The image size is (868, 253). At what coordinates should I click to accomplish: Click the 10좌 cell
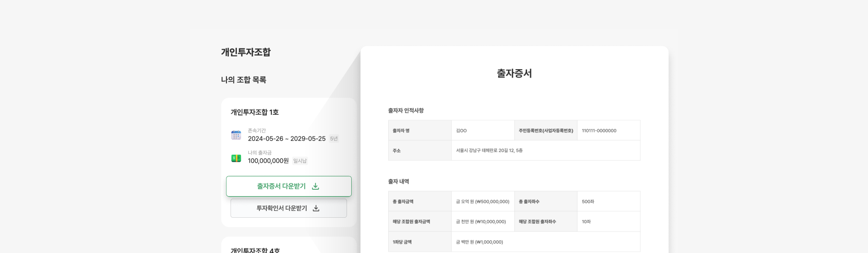[609, 222]
